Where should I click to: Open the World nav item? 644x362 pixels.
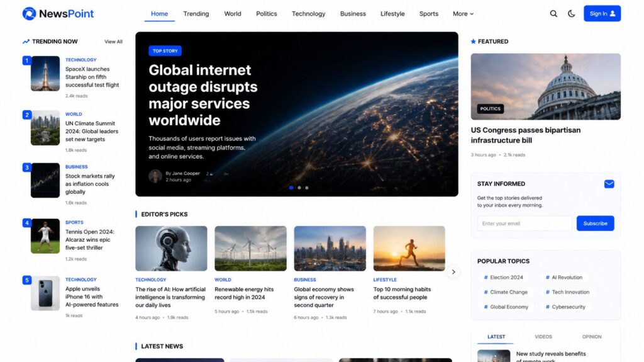[233, 14]
